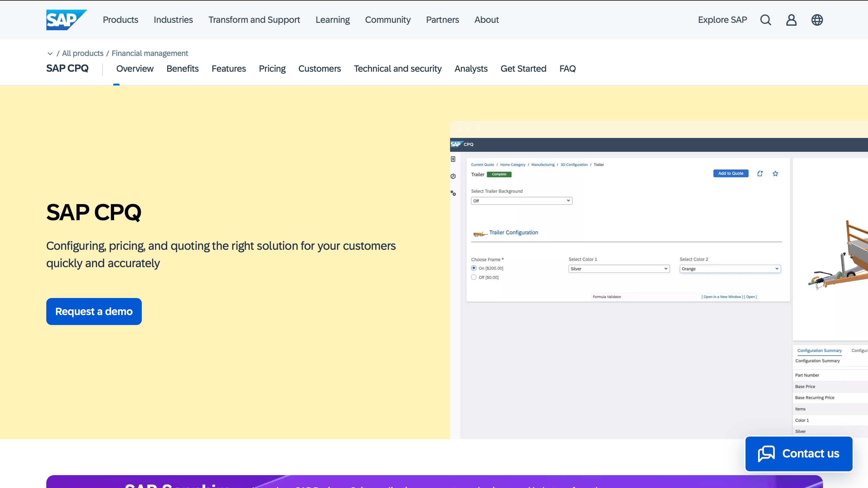Go to the Overview section tab
This screenshot has width=868, height=488.
pyautogui.click(x=135, y=69)
